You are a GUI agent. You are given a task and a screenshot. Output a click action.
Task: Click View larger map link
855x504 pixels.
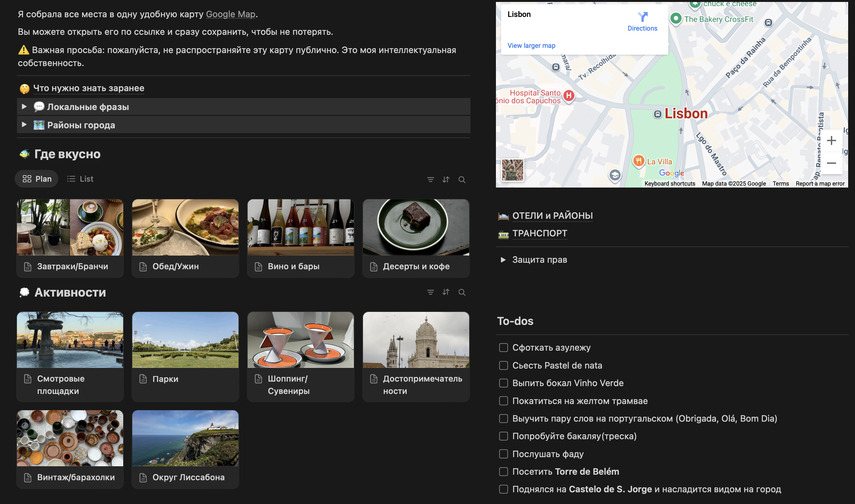tap(531, 46)
